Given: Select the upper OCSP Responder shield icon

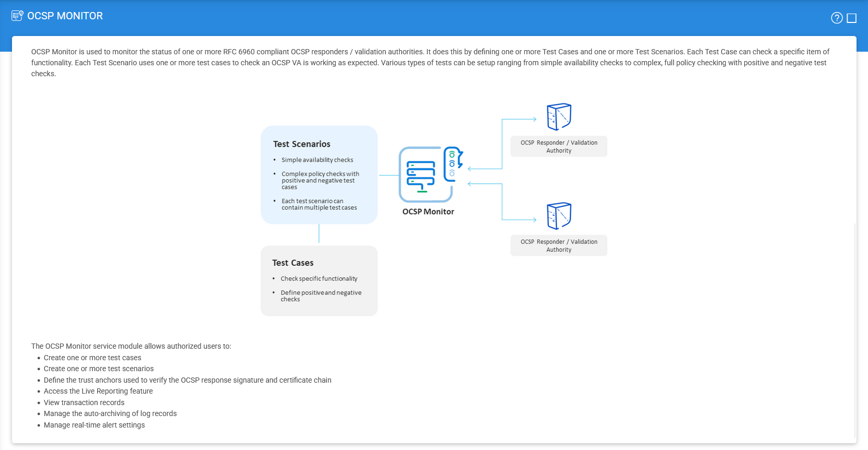Looking at the screenshot, I should pos(559,116).
